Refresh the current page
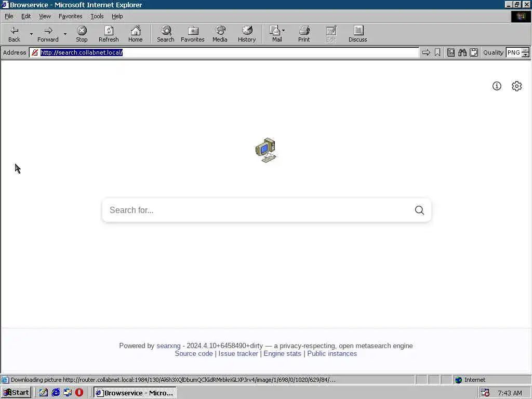 click(109, 34)
